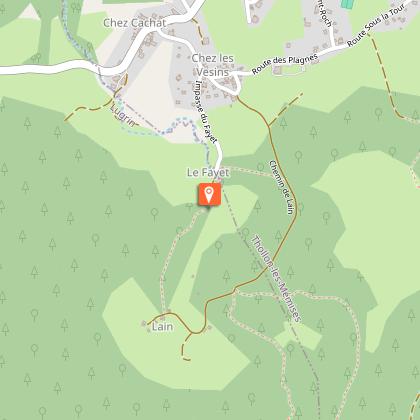Viewport: 420px width, 420px height.
Task: Select the Thollon-les-Mémises boundary label
Action: (276, 279)
